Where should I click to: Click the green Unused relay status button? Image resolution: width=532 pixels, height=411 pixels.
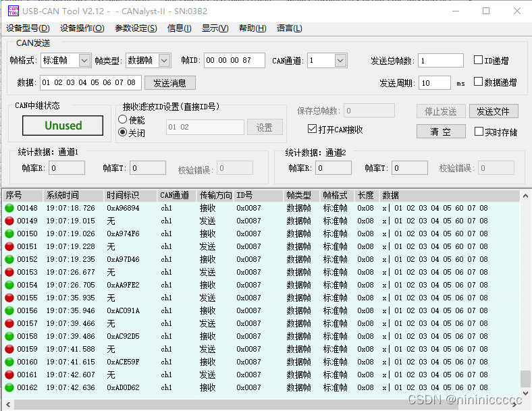[63, 126]
